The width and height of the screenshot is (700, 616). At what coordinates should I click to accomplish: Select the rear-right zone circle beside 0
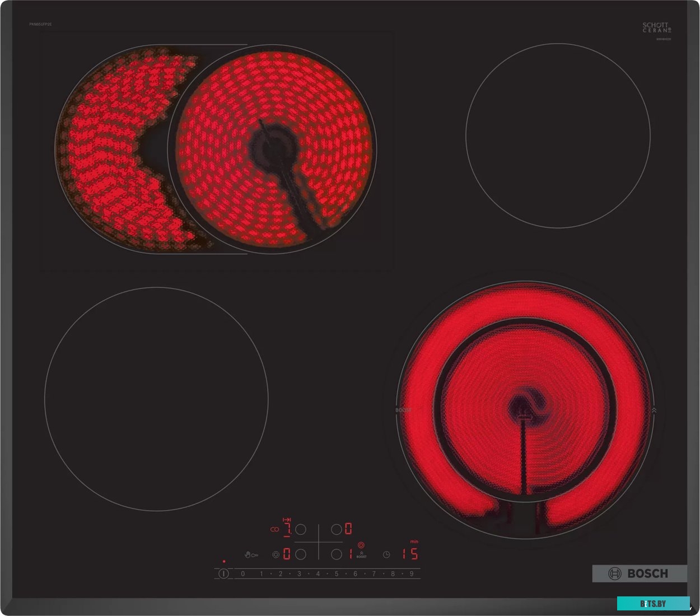336,529
